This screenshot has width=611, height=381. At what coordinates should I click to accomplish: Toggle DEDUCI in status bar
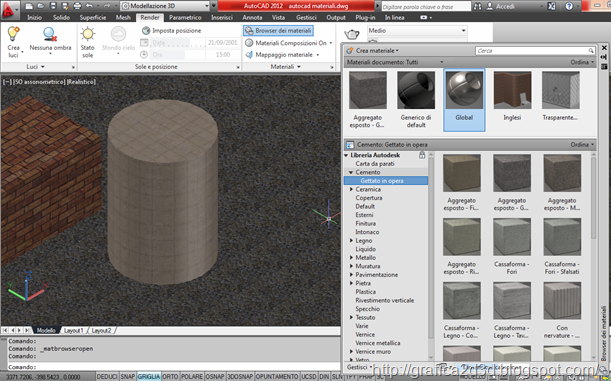tap(107, 376)
